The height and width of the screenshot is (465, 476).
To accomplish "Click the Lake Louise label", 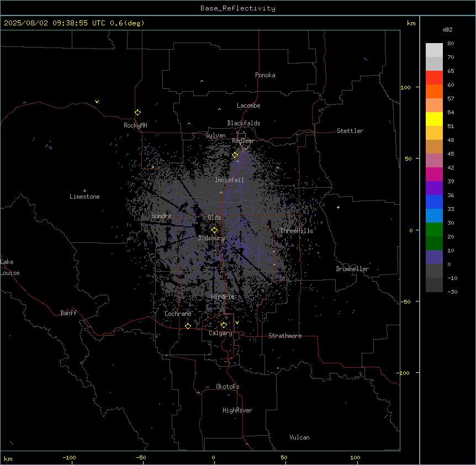I will pyautogui.click(x=10, y=267).
